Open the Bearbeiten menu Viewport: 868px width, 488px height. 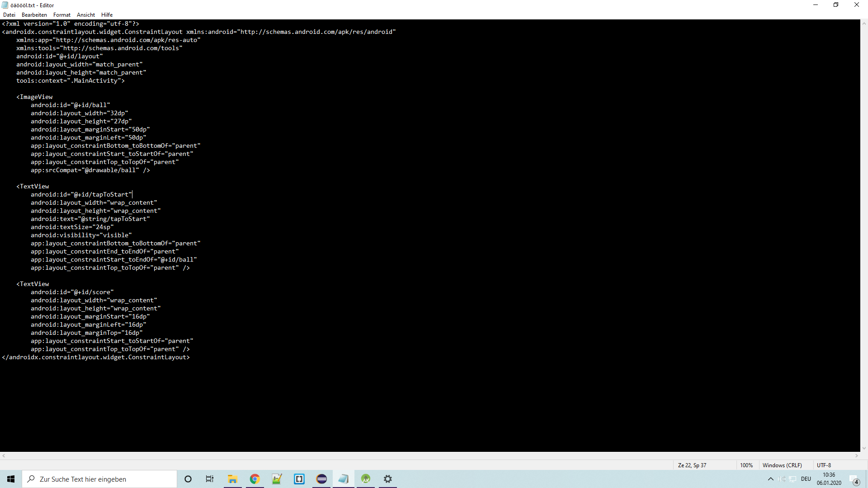tap(34, 15)
